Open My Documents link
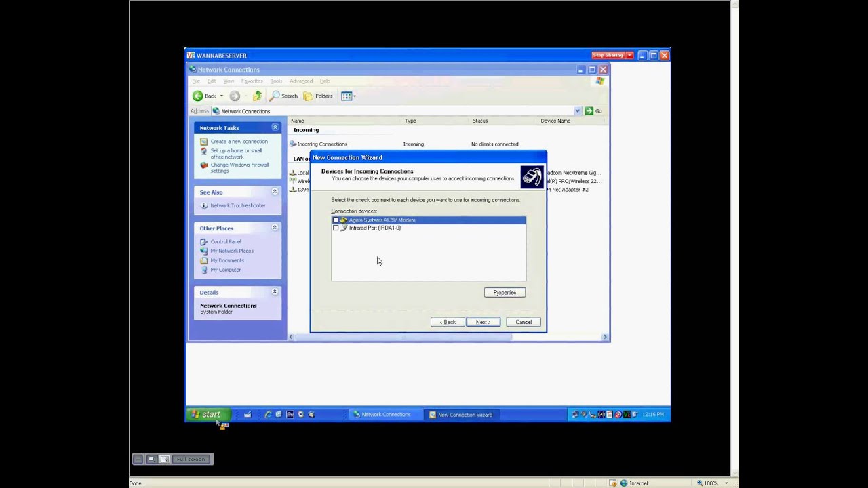Screen dimensions: 868x488 (227, 260)
